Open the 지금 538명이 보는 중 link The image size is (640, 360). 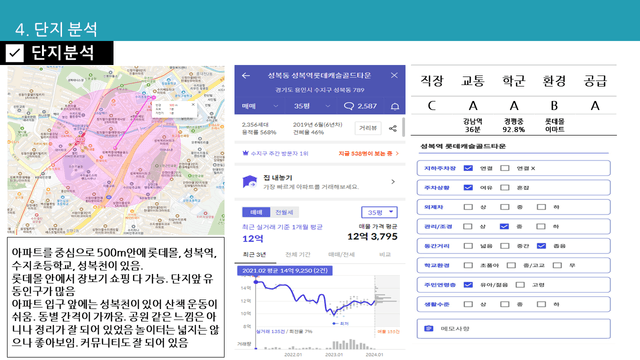pyautogui.click(x=368, y=153)
